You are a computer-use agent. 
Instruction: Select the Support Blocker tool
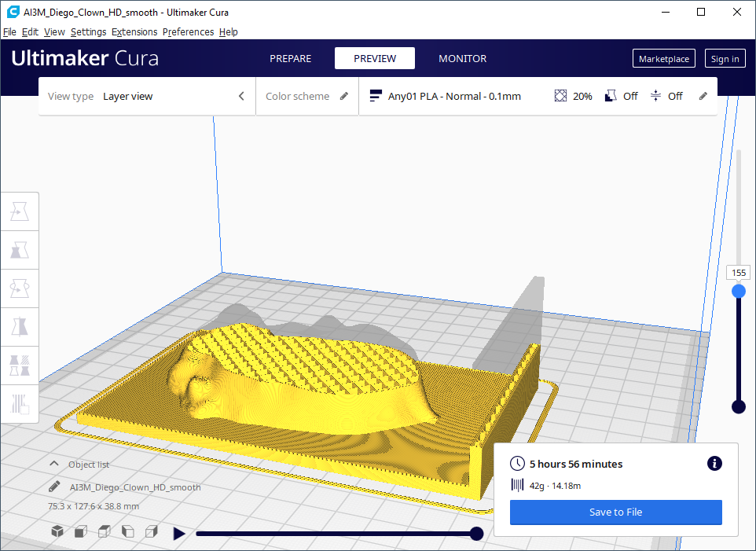tap(19, 404)
